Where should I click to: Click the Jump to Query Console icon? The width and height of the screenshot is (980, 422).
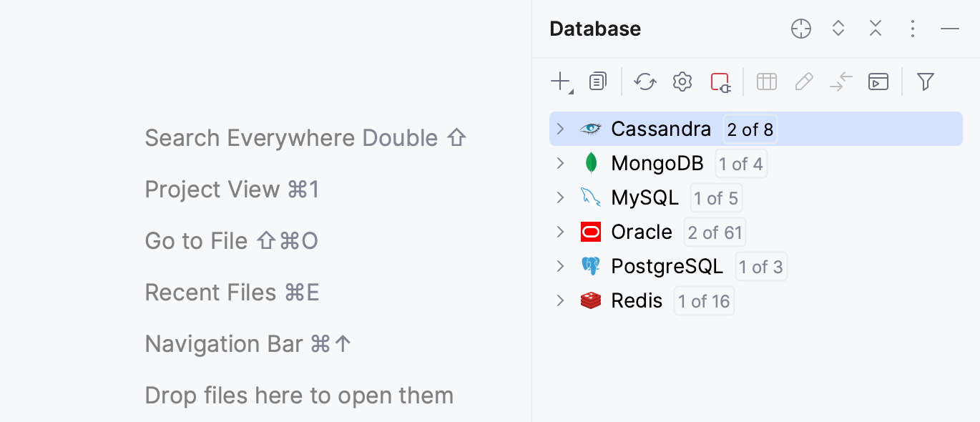tap(878, 82)
